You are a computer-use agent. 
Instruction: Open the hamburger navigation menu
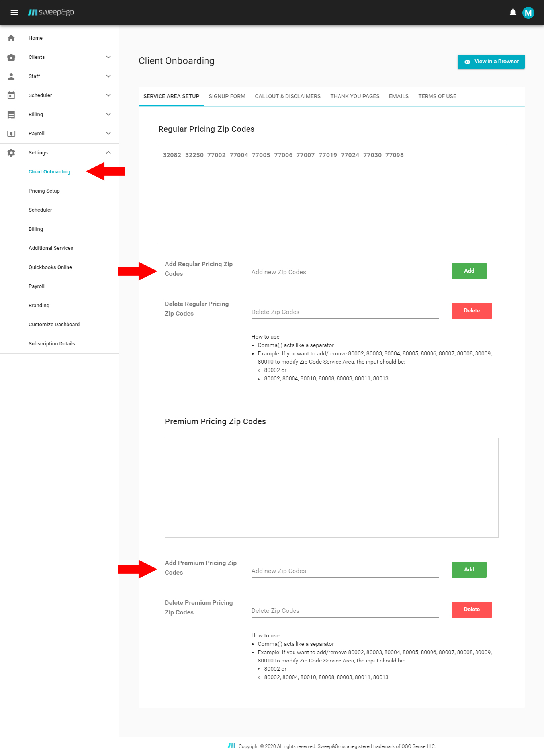tap(14, 13)
